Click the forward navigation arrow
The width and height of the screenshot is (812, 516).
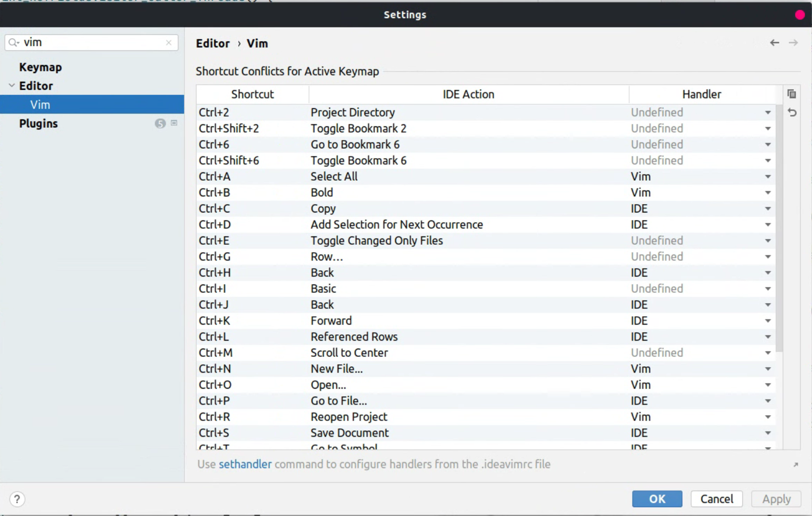(x=793, y=43)
